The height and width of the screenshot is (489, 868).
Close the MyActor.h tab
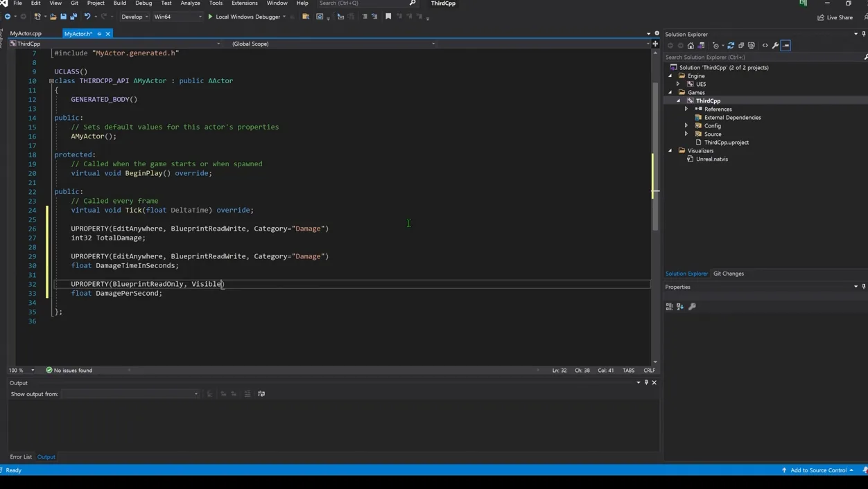107,34
